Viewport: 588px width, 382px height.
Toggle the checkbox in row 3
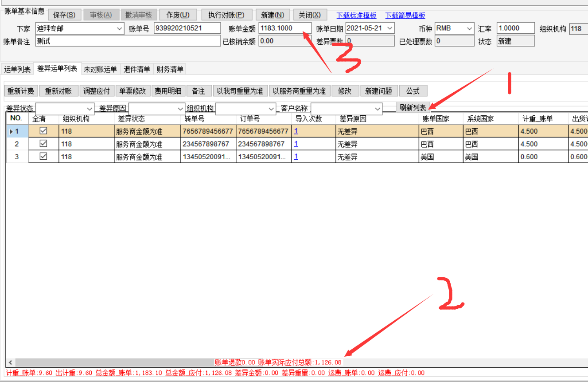coord(43,157)
